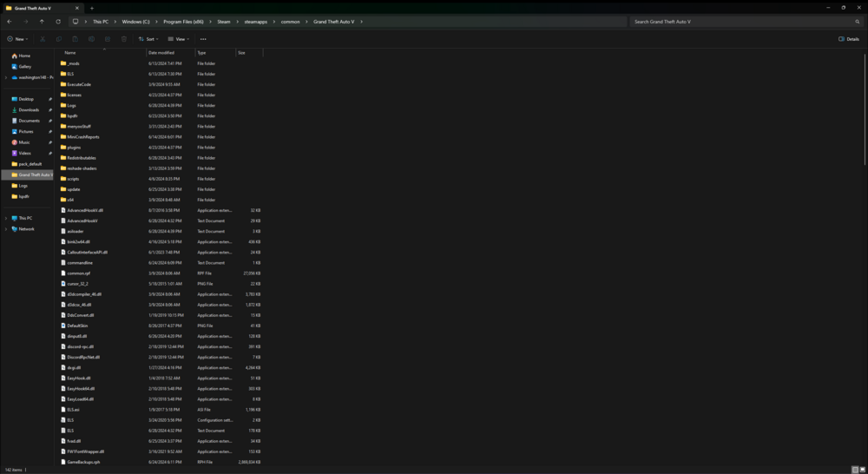The image size is (868, 474).
Task: Click the Delete trash icon
Action: coord(124,39)
